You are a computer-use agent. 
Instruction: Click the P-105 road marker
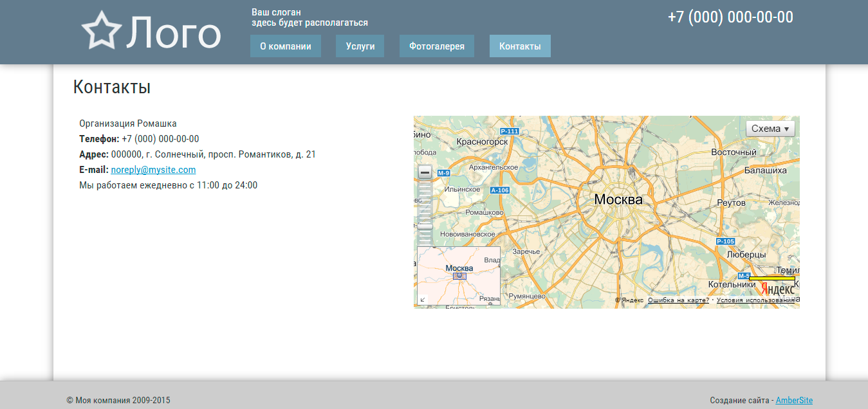(725, 241)
